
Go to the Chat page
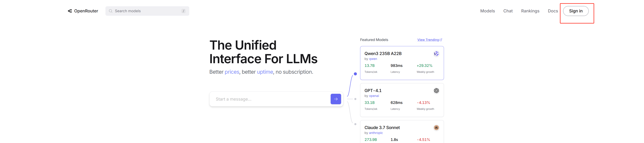(508, 11)
